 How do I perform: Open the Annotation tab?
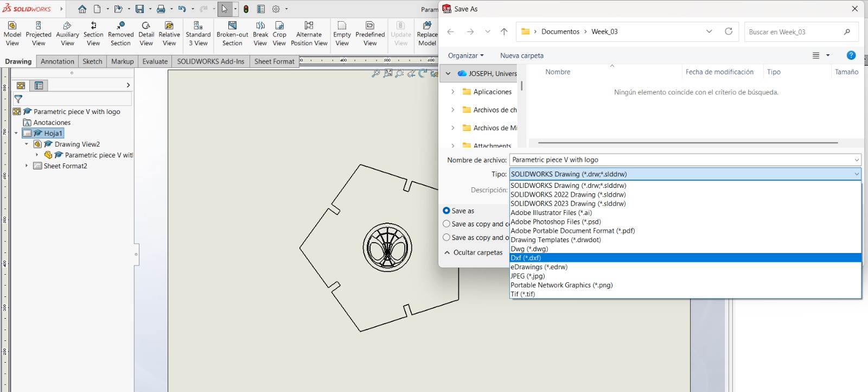pyautogui.click(x=58, y=61)
